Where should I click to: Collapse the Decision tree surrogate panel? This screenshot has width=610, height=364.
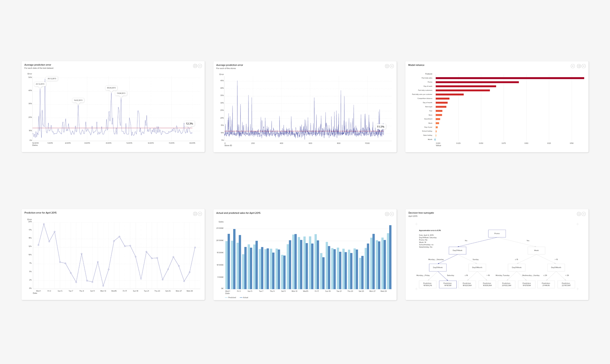click(584, 214)
